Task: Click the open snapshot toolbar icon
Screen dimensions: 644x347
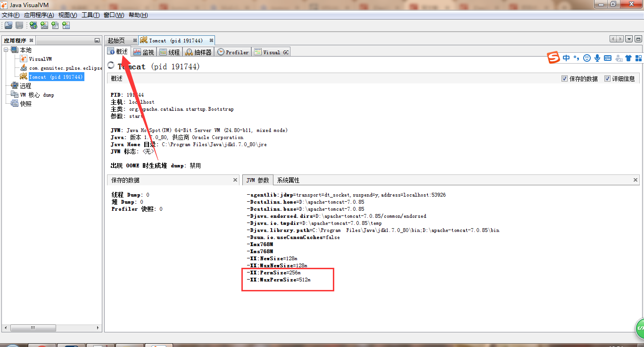Action: pos(8,25)
